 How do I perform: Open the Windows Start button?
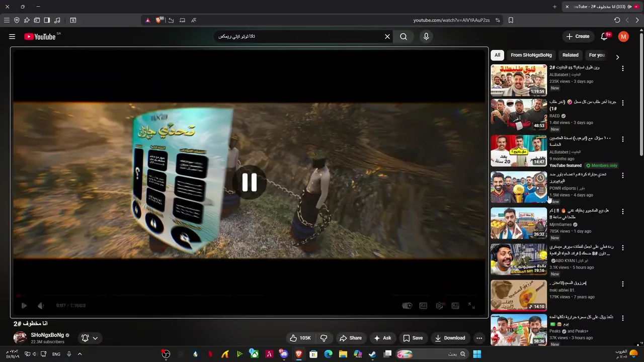tap(477, 354)
